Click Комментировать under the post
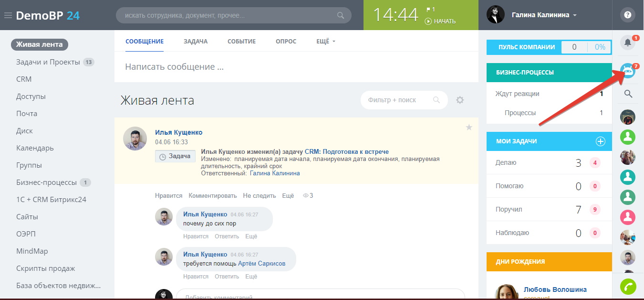644x300 pixels. pos(213,195)
